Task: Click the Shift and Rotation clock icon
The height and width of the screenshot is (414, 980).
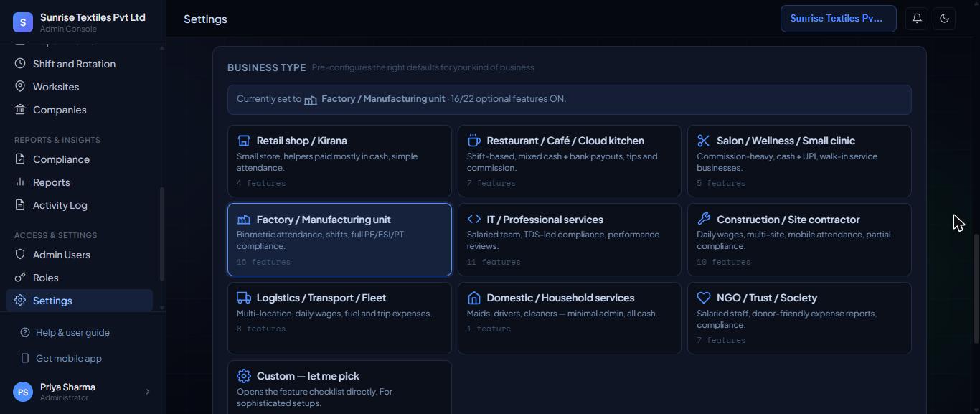Action: click(x=20, y=64)
